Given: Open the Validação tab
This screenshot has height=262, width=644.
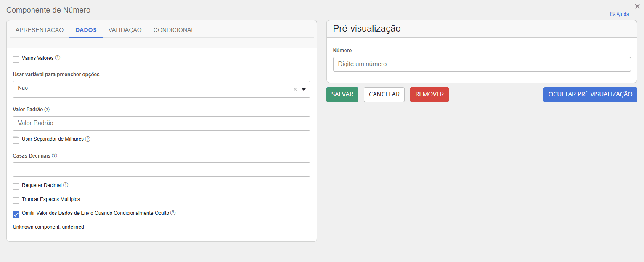Looking at the screenshot, I should (x=125, y=30).
